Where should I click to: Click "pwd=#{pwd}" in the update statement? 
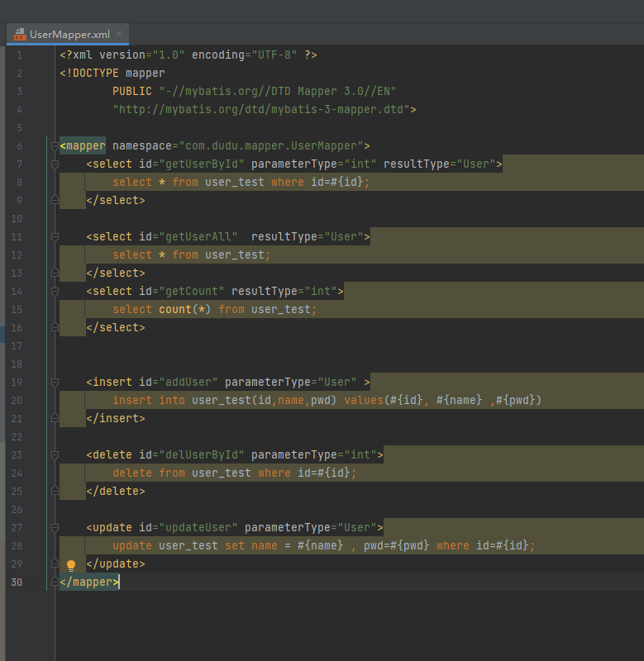(397, 546)
